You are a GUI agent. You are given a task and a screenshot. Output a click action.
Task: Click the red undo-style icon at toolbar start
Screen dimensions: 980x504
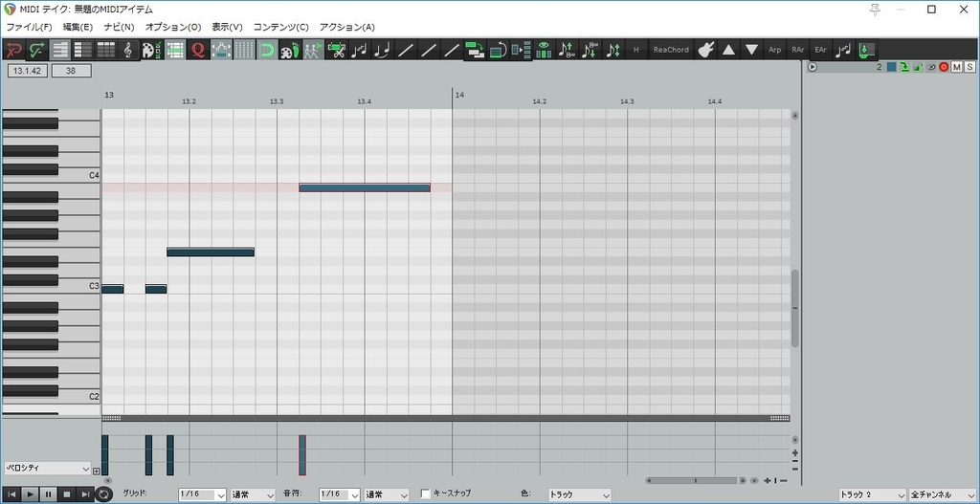pos(13,50)
